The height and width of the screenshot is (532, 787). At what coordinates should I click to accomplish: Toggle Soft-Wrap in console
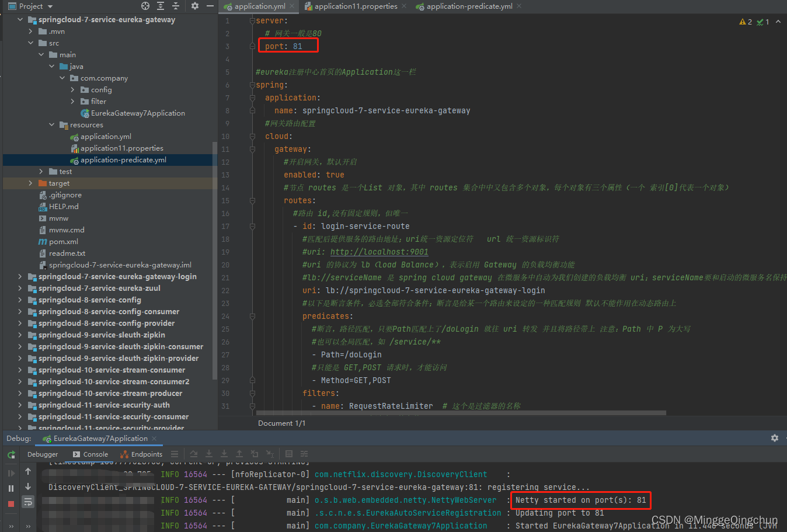coord(28,501)
